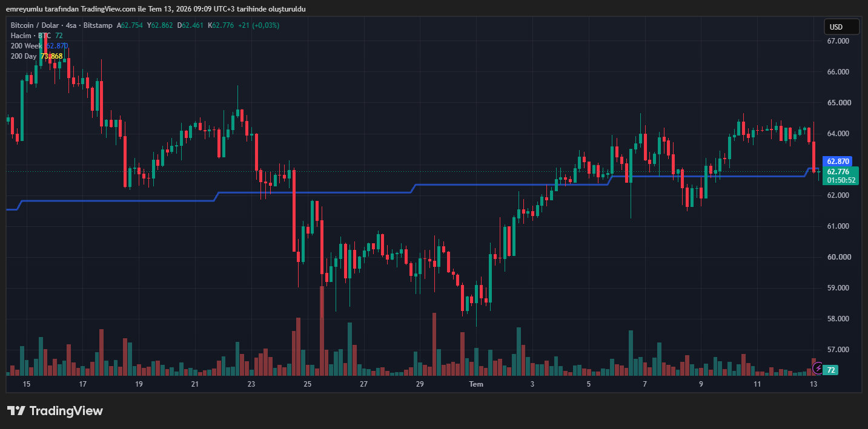Click date label 17 on time axis
Viewport: 868px width, 429px height.
(83, 384)
